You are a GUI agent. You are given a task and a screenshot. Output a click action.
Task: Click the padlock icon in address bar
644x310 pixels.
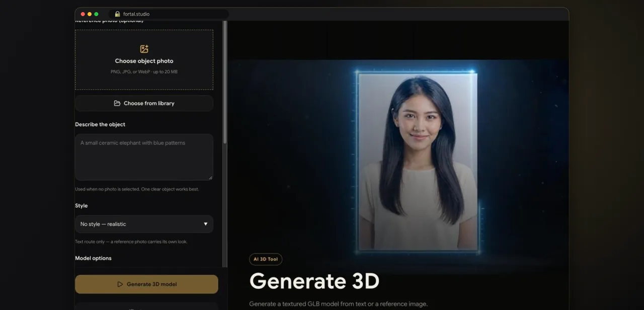pyautogui.click(x=117, y=14)
